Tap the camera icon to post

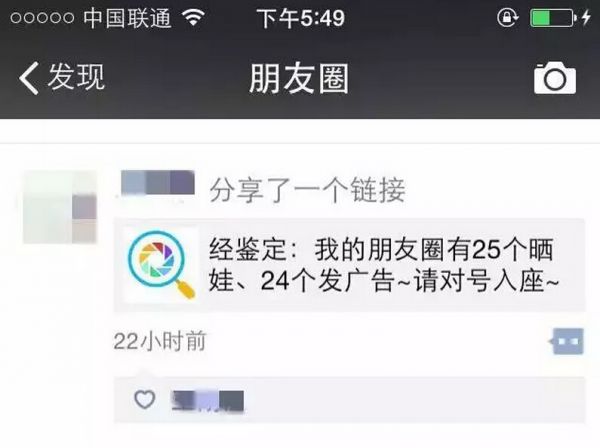[554, 78]
